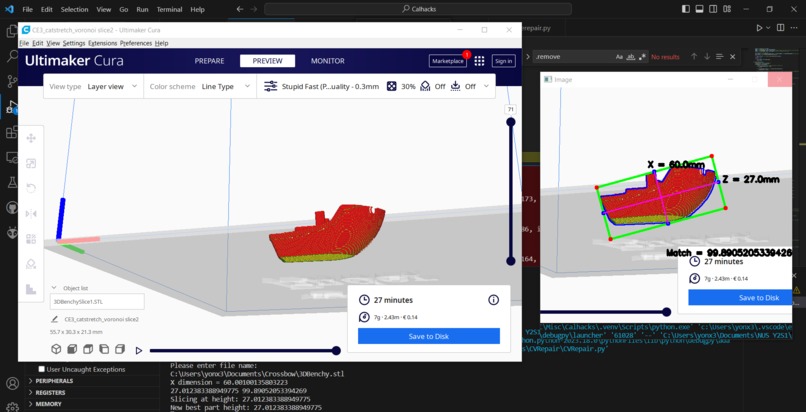
Task: Select the Move tool in Cura's left toolbar
Action: pyautogui.click(x=31, y=138)
